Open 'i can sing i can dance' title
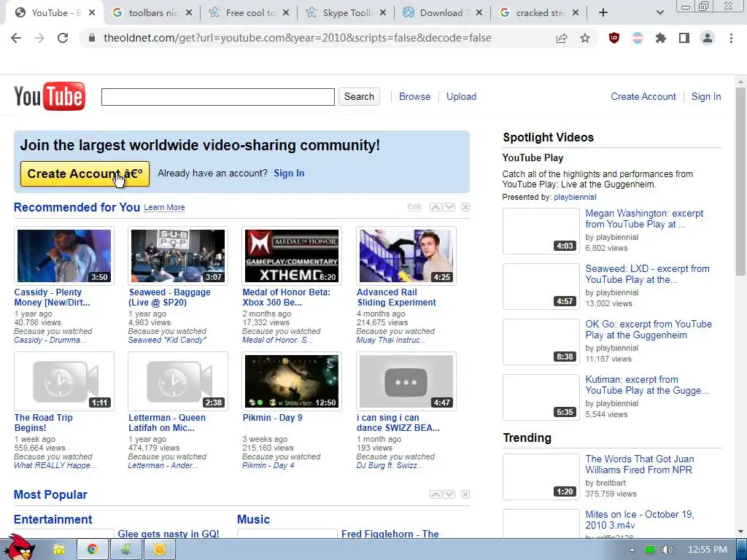Image resolution: width=747 pixels, height=560 pixels. [398, 422]
